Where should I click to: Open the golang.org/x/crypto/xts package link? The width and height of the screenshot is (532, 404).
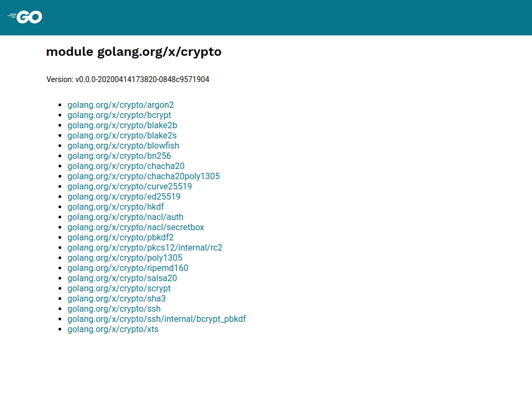click(x=112, y=329)
